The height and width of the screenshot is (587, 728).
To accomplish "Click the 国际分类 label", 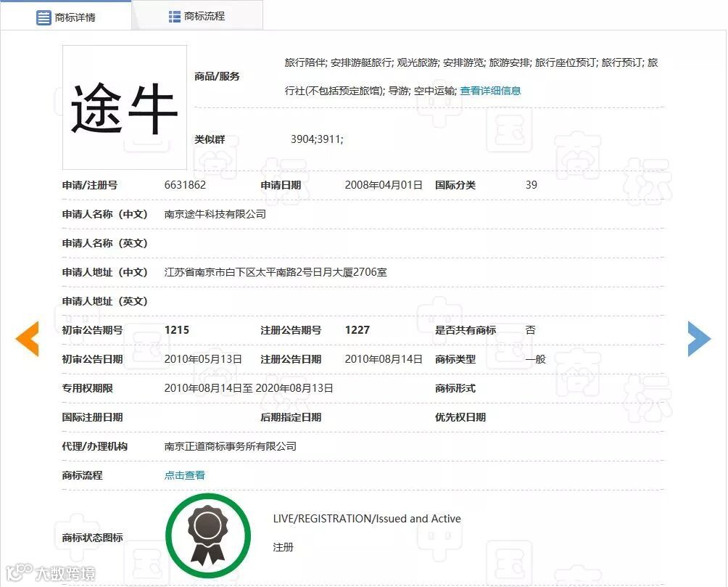I will point(455,185).
